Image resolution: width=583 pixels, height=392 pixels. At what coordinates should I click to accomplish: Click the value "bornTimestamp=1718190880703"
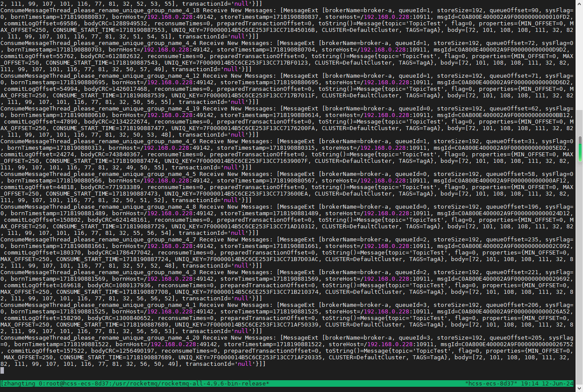(x=54, y=50)
